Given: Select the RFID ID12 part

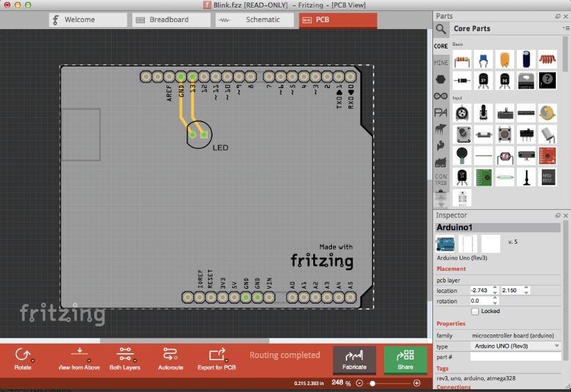Looking at the screenshot, I should (x=547, y=177).
